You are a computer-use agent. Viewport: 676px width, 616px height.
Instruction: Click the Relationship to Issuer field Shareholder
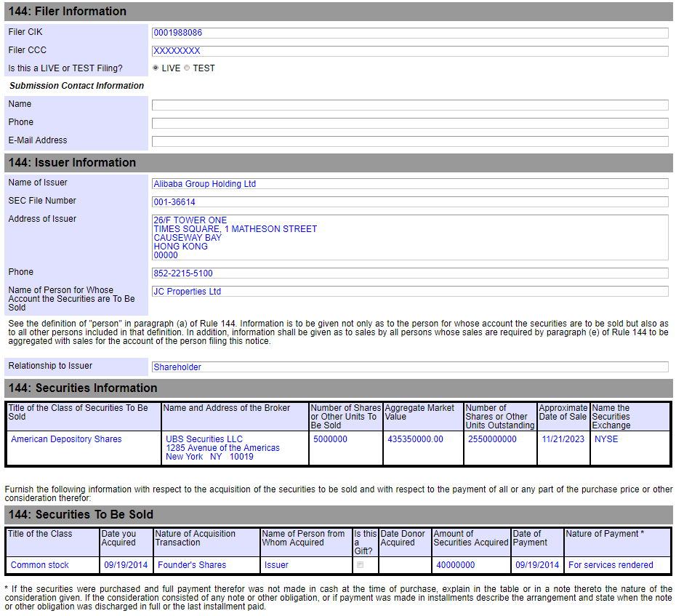point(410,367)
